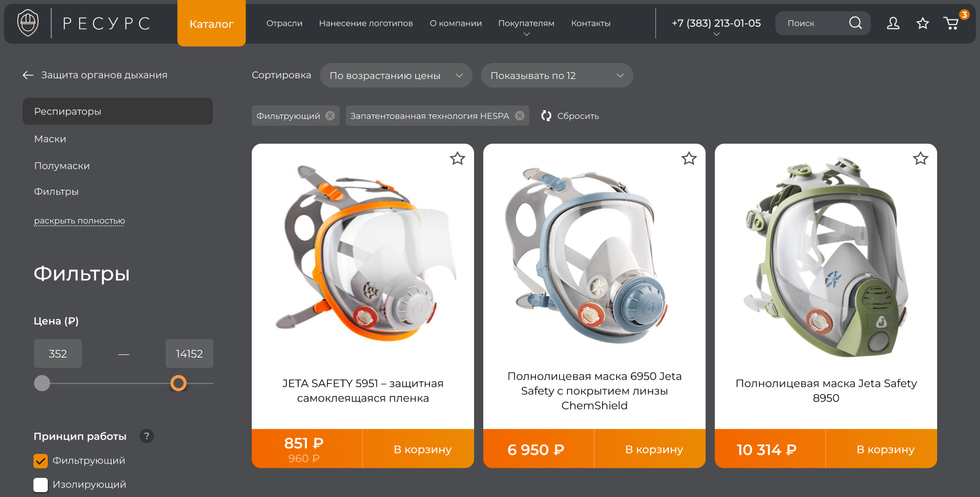Click the minimum price slider handle
Image resolution: width=980 pixels, height=497 pixels.
point(42,383)
